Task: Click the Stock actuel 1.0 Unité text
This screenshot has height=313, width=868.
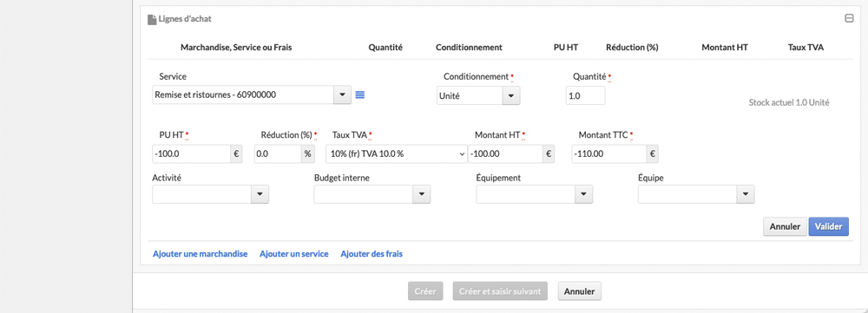Action: coord(789,103)
